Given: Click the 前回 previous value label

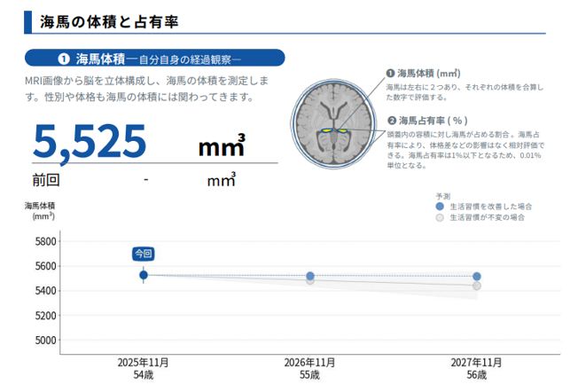Looking at the screenshot, I should pyautogui.click(x=46, y=180).
